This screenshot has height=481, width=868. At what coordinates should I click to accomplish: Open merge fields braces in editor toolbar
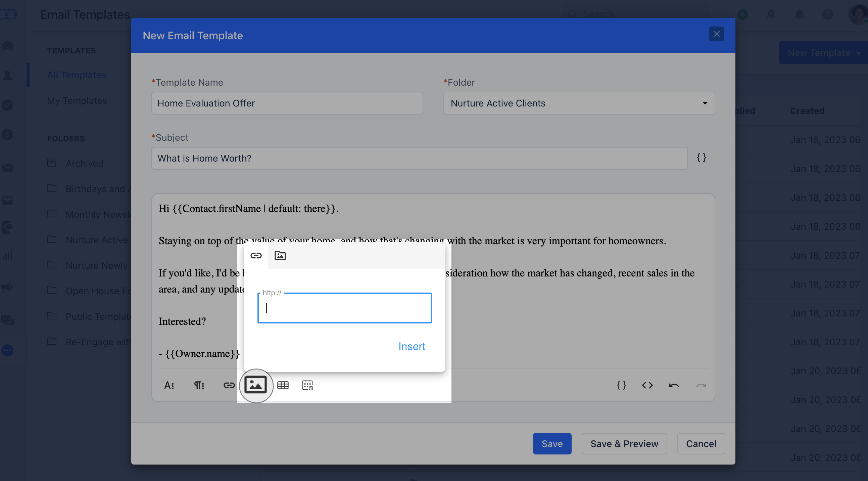point(621,385)
